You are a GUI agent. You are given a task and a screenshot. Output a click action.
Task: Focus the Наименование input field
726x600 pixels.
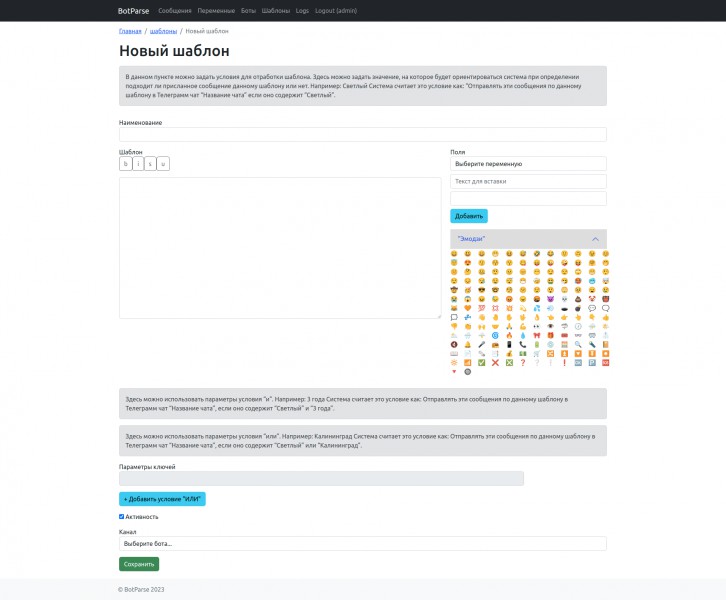362,135
